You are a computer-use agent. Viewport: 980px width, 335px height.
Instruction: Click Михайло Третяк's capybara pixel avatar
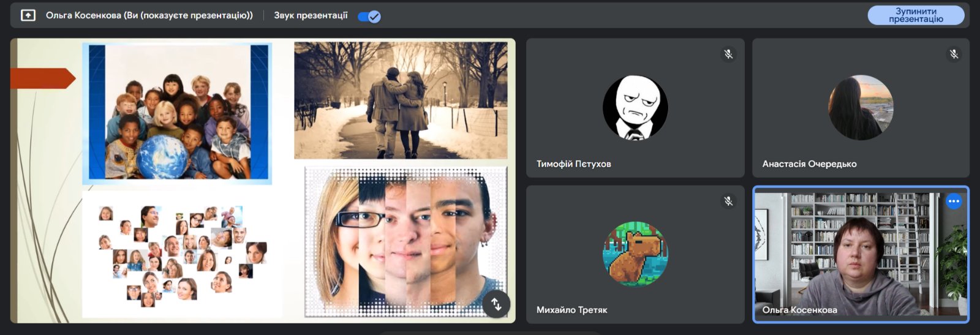click(635, 254)
